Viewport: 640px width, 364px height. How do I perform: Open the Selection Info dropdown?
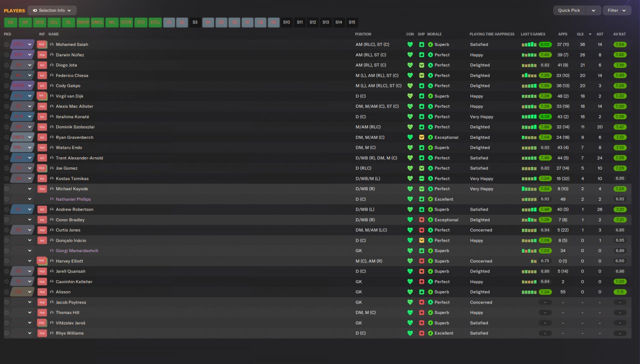coord(52,10)
